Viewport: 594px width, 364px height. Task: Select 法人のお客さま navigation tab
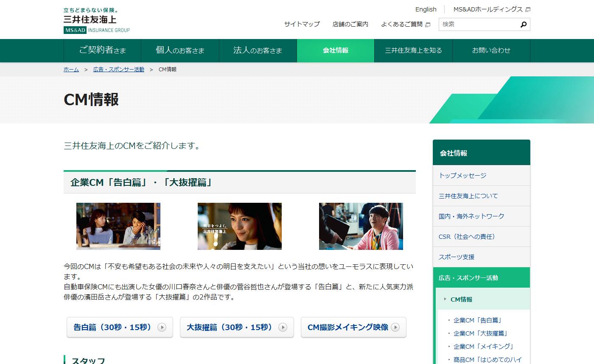coord(258,50)
